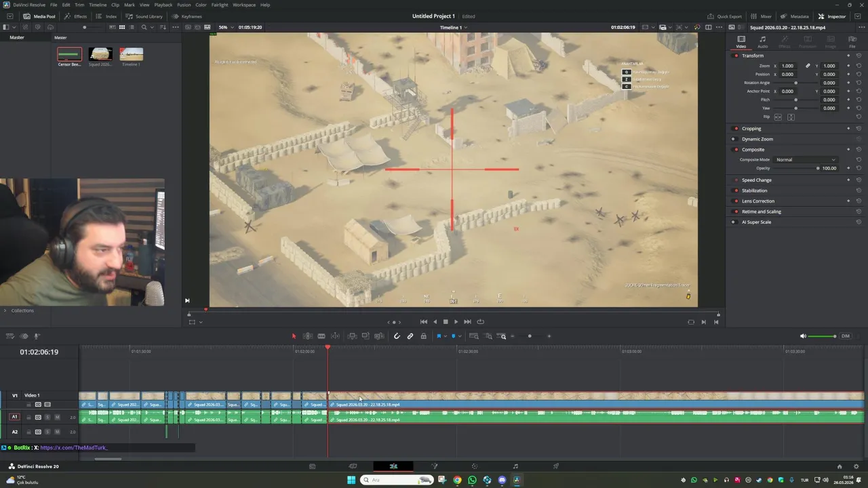Open the marker color dropdown arrow
The height and width of the screenshot is (488, 868).
pyautogui.click(x=460, y=336)
